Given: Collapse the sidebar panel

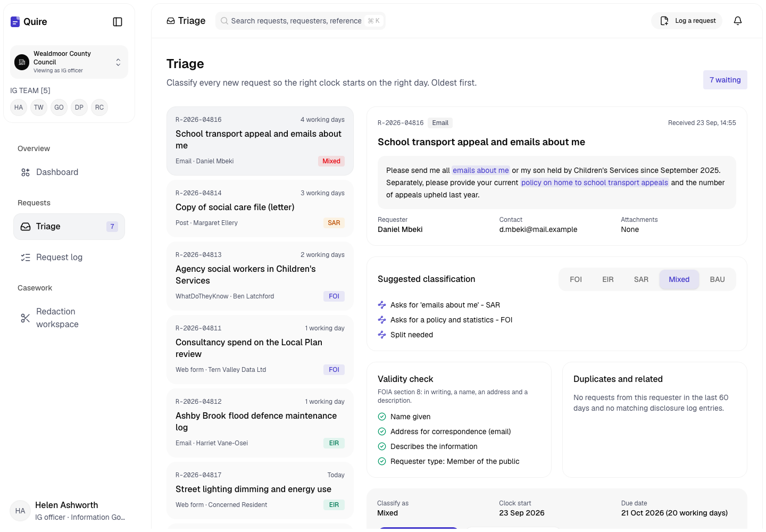Looking at the screenshot, I should pos(118,22).
